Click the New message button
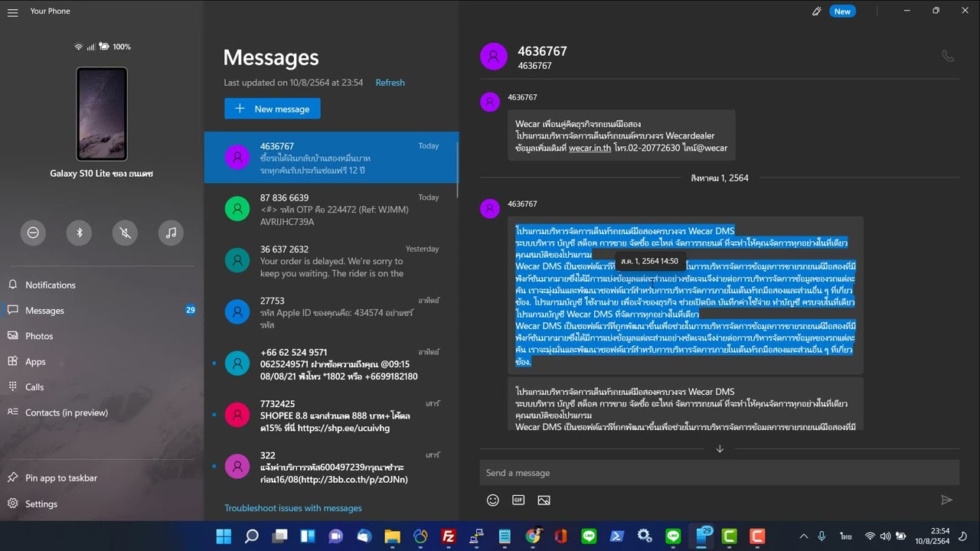 tap(273, 109)
